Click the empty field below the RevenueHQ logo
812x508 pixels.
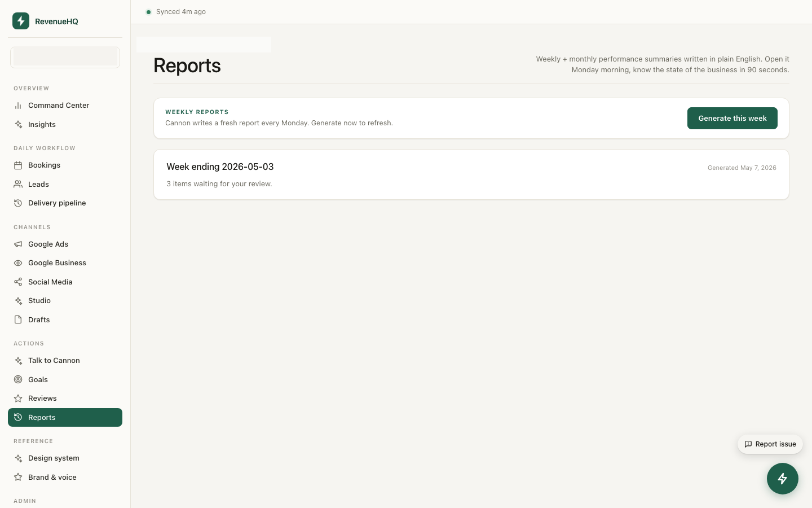[x=65, y=57]
